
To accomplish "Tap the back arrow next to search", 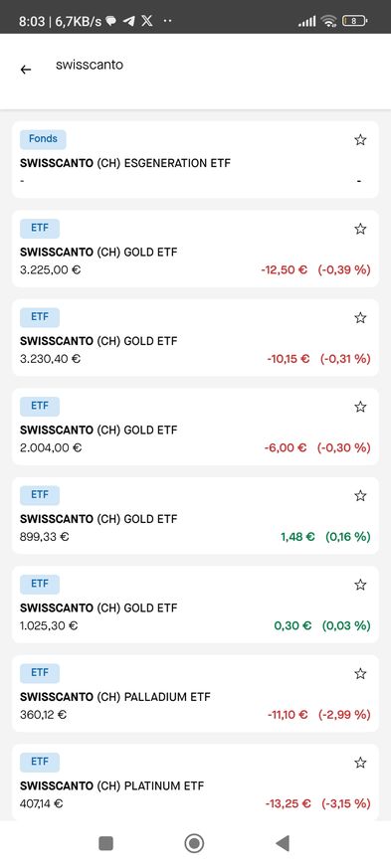I will point(26,70).
